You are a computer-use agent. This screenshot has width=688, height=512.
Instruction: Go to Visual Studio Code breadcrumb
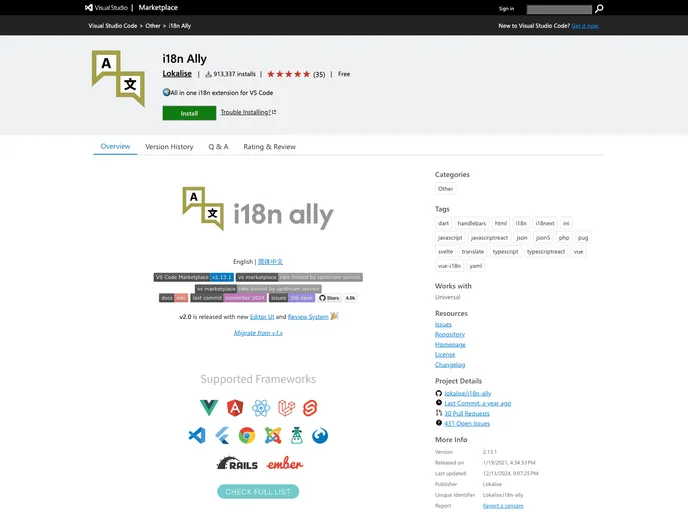click(x=113, y=26)
